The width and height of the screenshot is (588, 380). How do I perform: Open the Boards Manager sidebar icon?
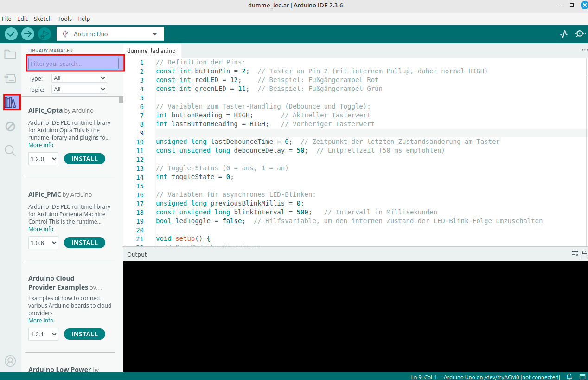click(10, 78)
